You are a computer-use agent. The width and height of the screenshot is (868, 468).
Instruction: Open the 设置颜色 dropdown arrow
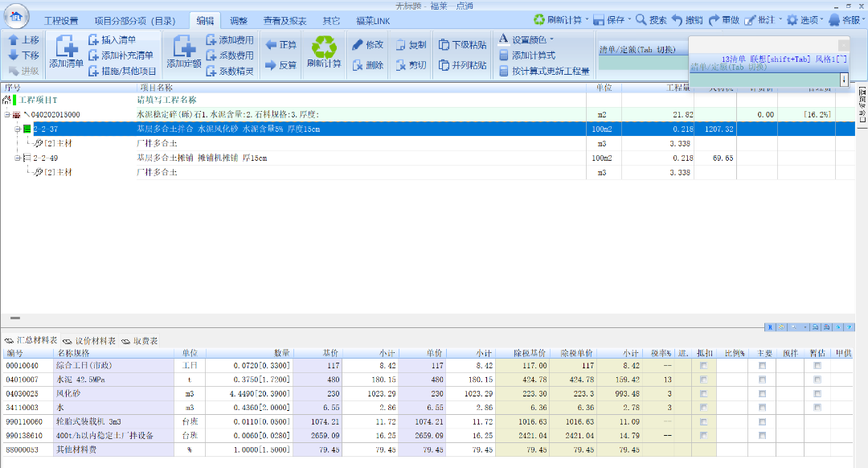551,40
